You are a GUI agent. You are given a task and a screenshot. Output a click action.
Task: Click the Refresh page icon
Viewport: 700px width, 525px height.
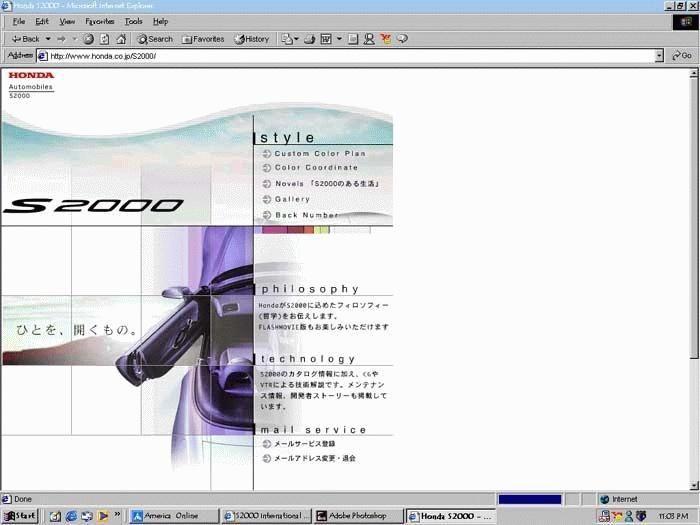tap(105, 39)
